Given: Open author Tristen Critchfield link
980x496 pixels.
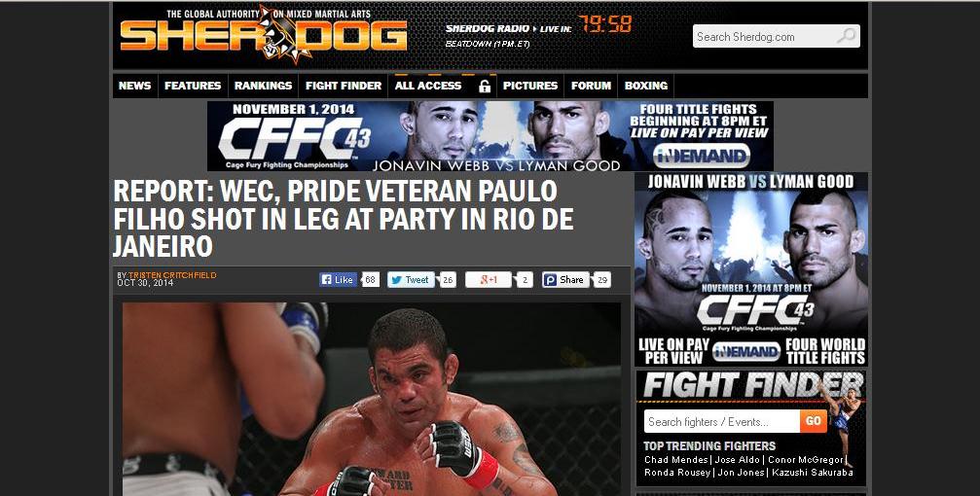Looking at the screenshot, I should coord(172,275).
